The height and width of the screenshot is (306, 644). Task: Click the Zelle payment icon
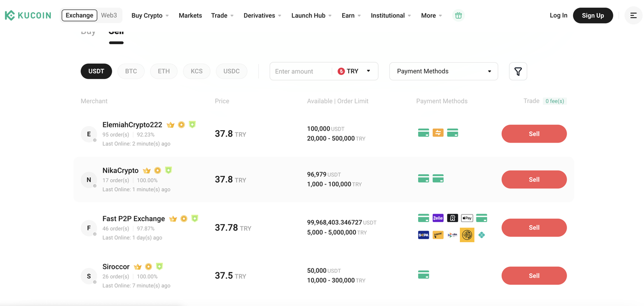pyautogui.click(x=438, y=218)
